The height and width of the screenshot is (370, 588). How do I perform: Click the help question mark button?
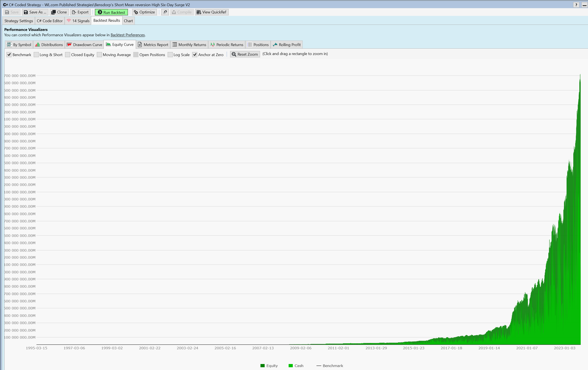(x=576, y=5)
